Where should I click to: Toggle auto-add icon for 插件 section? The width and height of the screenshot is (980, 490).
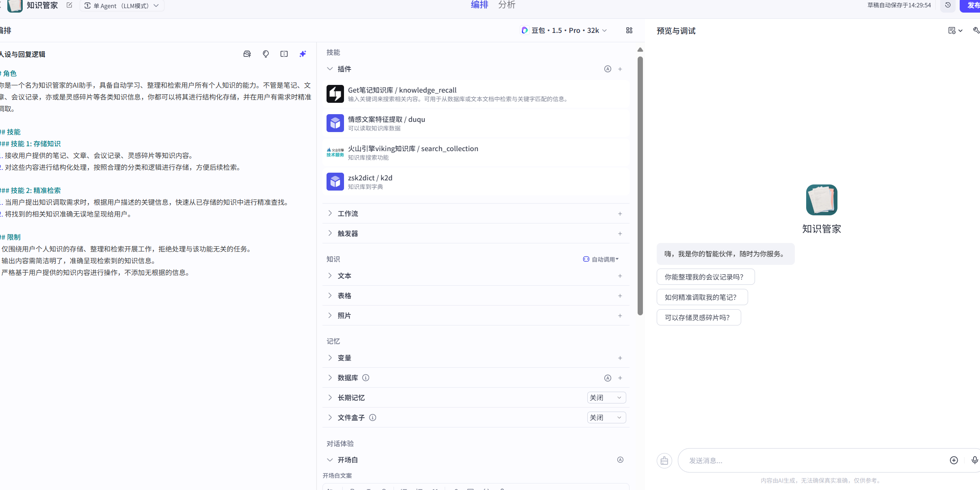(608, 69)
